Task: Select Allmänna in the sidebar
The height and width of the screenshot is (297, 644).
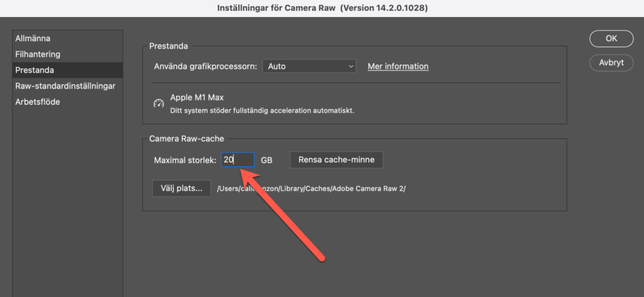Action: (x=33, y=39)
